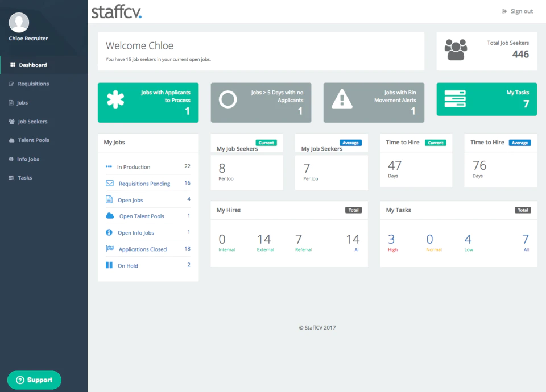Click the Requisitions Pending envelope icon
546x392 pixels.
110,183
